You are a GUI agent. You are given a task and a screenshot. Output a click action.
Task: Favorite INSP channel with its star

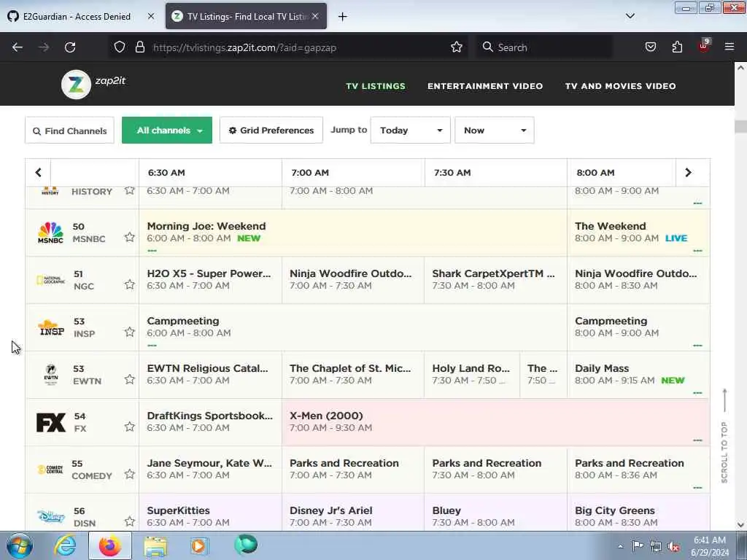[x=130, y=332]
